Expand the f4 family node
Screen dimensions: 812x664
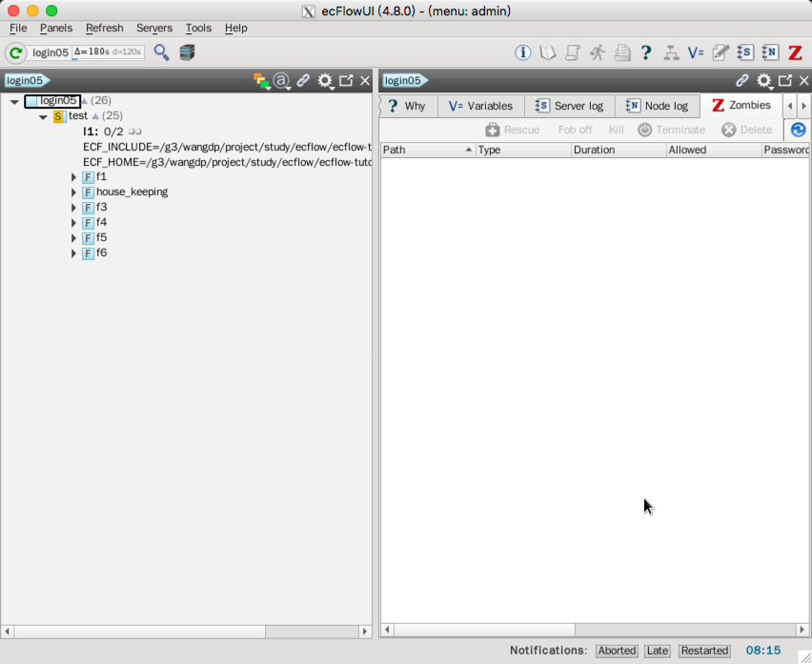coord(73,223)
